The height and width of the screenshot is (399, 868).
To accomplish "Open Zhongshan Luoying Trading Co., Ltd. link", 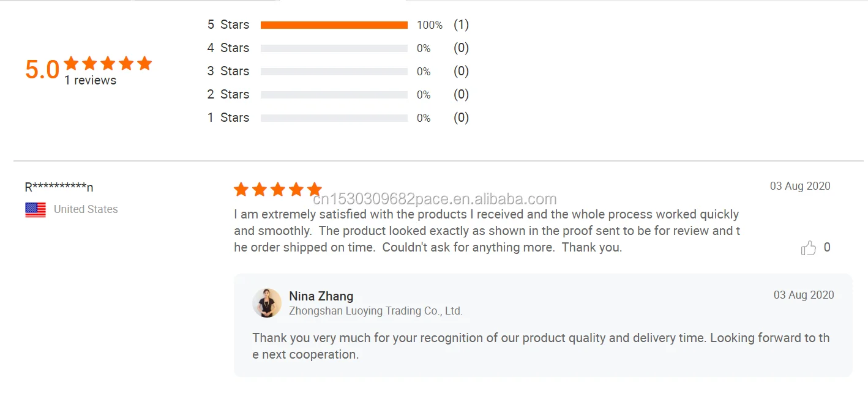I will click(x=375, y=311).
